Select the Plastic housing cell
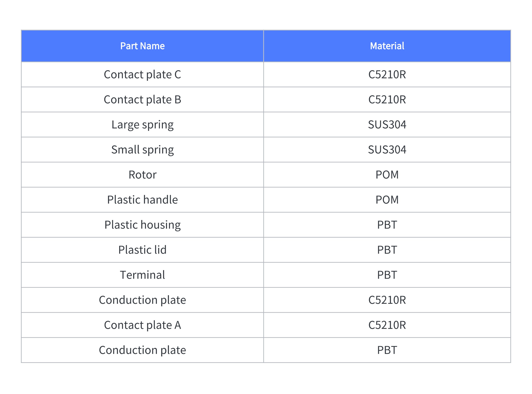This screenshot has height=394, width=532. click(142, 225)
